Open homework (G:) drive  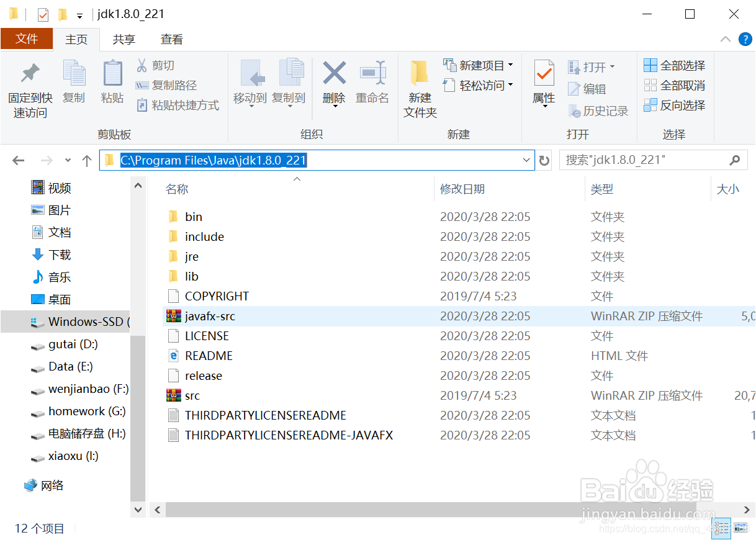[78, 411]
